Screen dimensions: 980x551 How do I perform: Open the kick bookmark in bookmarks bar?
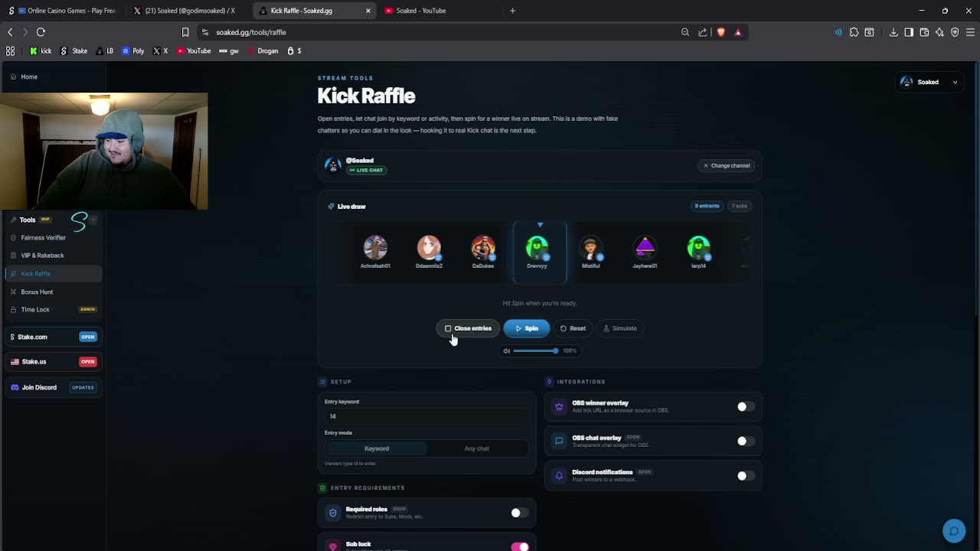coord(41,51)
